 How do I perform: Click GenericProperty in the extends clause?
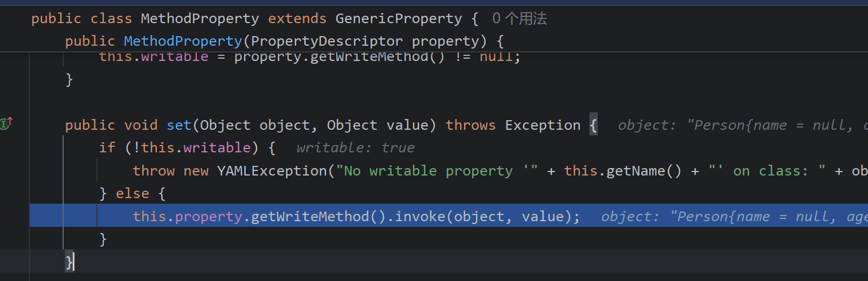pos(398,19)
